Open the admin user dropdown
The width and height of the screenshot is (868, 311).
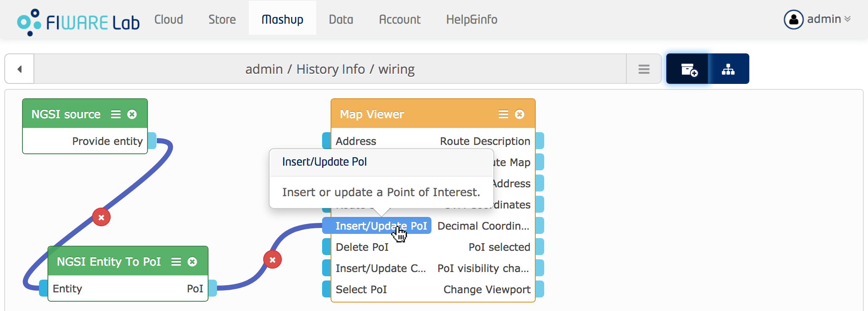coord(818,19)
